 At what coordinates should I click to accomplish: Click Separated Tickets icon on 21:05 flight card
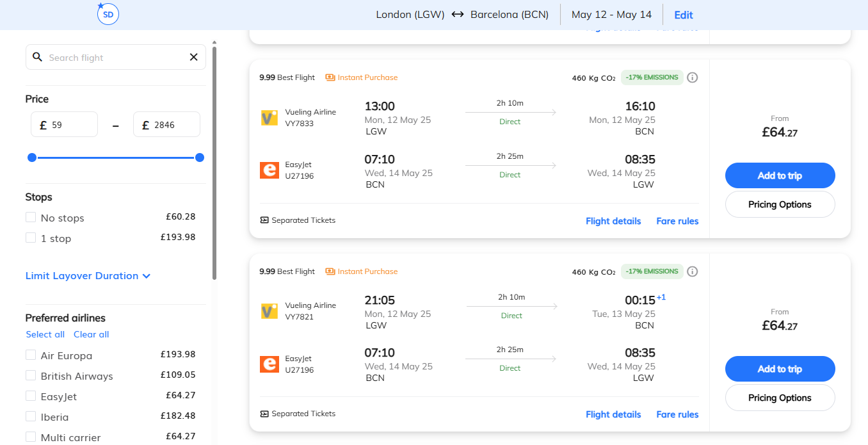coord(264,414)
